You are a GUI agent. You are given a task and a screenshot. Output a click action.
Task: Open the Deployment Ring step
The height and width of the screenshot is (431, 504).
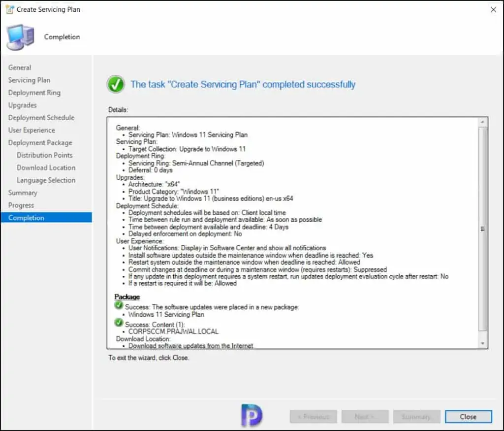point(34,93)
